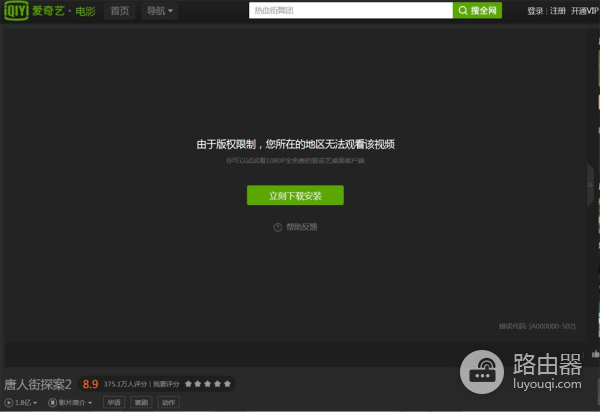Select the fourth rating star
The image size is (600, 412).
(217, 384)
